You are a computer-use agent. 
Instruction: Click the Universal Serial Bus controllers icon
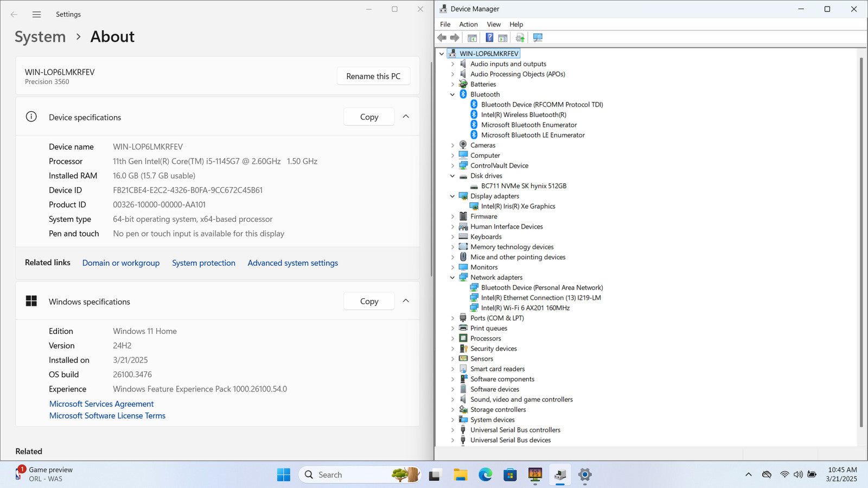point(463,430)
